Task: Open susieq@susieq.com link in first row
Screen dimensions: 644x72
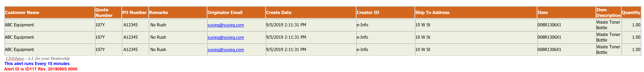Action: click(x=225, y=25)
